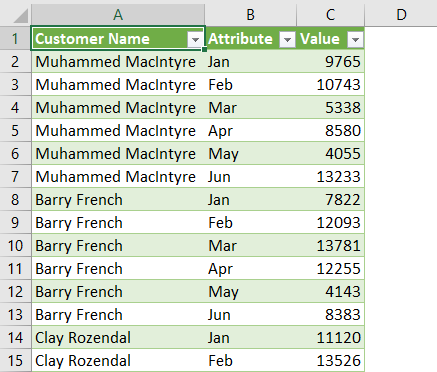The height and width of the screenshot is (372, 437).
Task: Select Clay Rozendal cell in row 14
Action: [118, 338]
